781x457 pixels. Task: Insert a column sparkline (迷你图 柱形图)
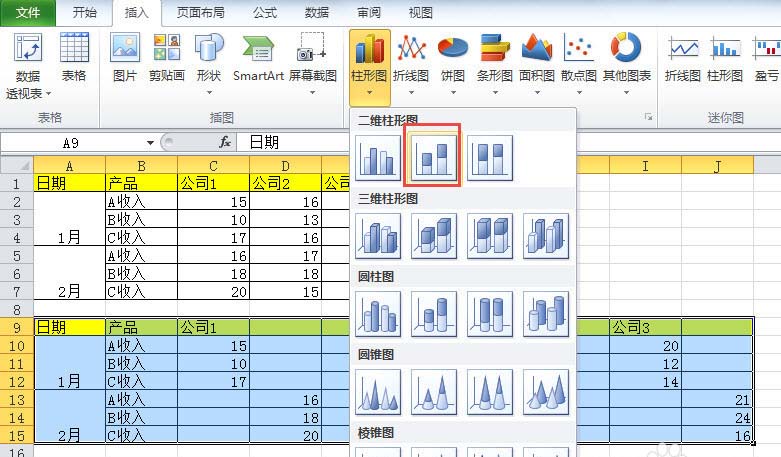pos(725,57)
